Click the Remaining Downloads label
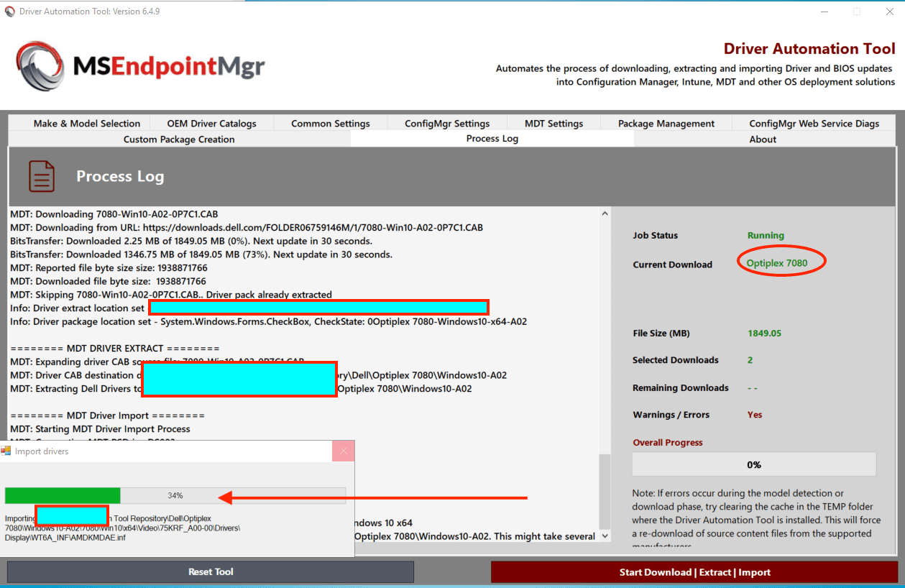This screenshot has width=905, height=588. coord(680,388)
